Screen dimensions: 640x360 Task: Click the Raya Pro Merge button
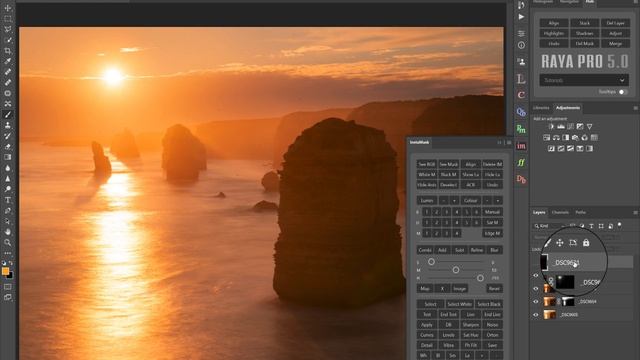(x=615, y=44)
